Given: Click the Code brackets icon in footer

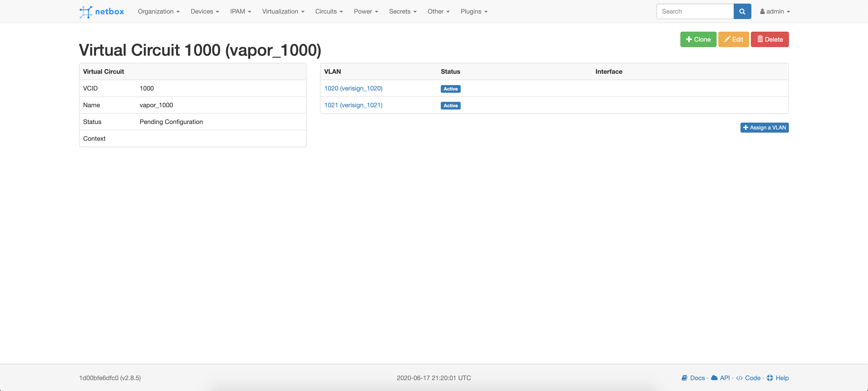Looking at the screenshot, I should (x=739, y=378).
